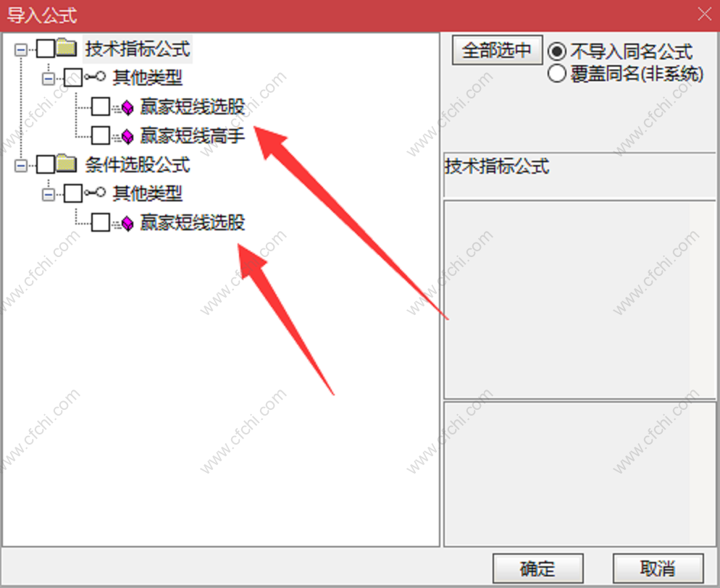Image resolution: width=720 pixels, height=588 pixels.
Task: Select 覆盖同名(非系统) radio option
Action: click(556, 73)
